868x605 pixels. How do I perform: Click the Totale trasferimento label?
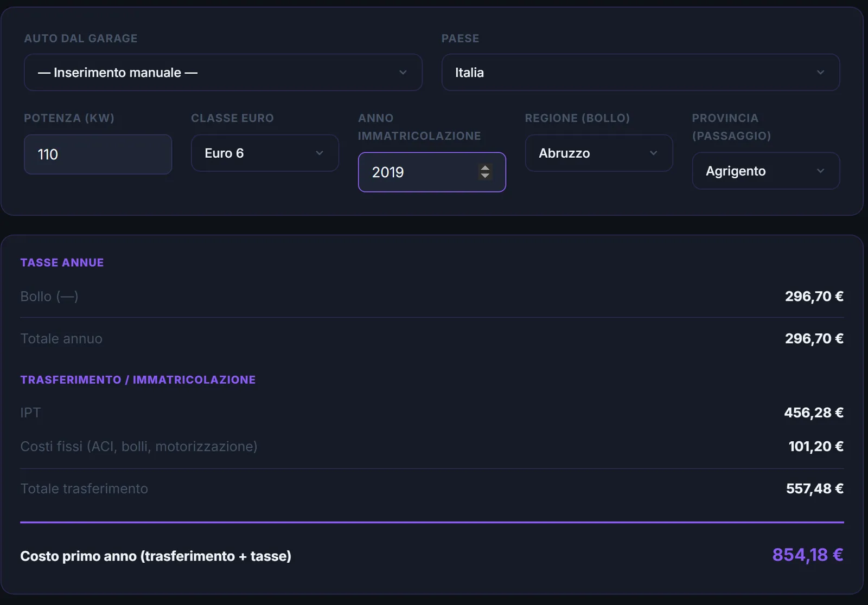click(x=84, y=489)
